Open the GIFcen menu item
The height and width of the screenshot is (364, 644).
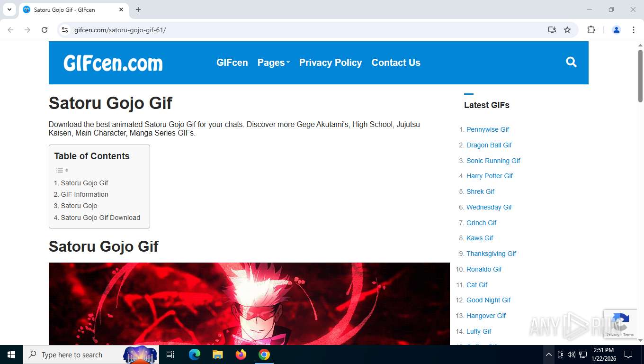[x=232, y=63]
